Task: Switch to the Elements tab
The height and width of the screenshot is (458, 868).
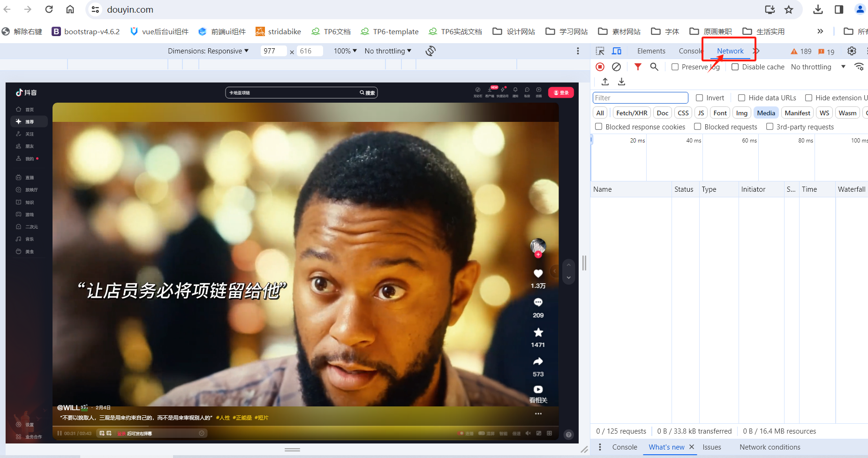Action: 651,51
